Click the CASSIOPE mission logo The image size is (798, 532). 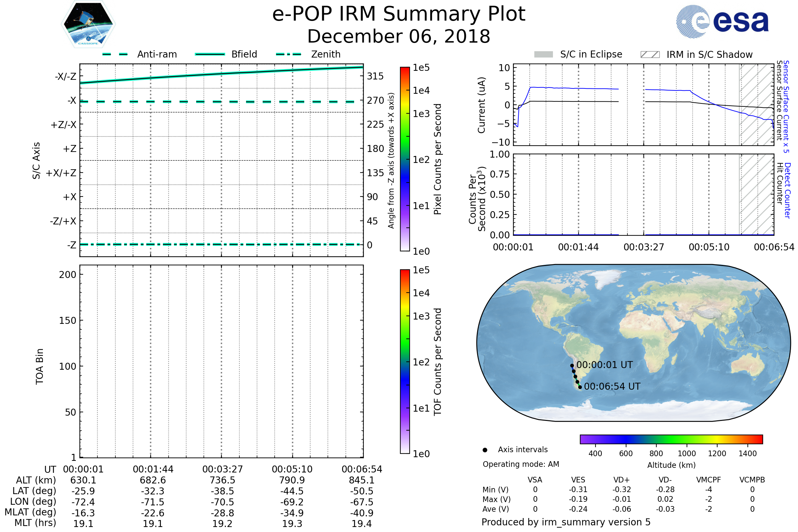[88, 24]
